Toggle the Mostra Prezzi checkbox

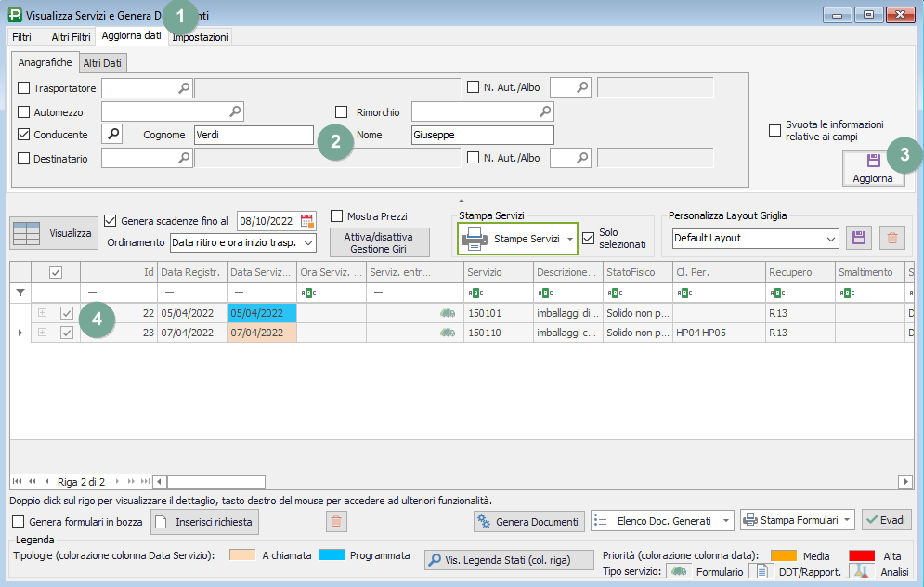337,216
